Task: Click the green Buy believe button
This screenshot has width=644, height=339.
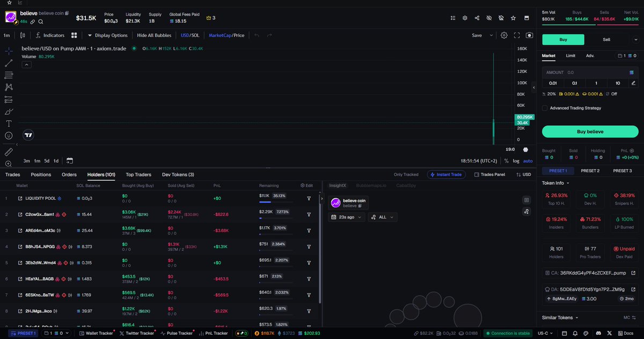Action: tap(590, 132)
